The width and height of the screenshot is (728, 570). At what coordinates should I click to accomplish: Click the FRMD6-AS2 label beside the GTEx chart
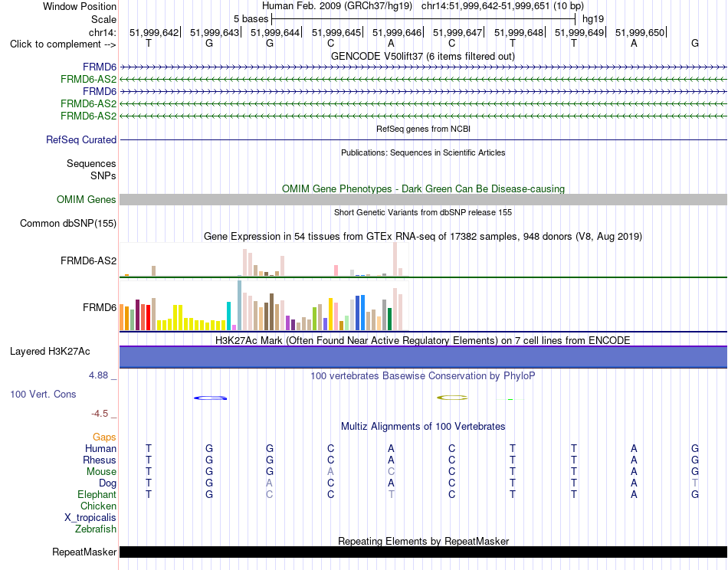[x=88, y=260]
